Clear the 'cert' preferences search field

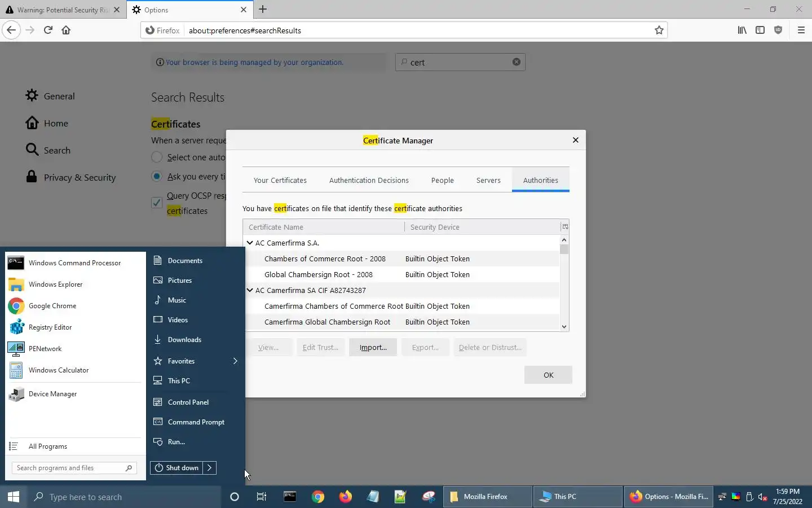(516, 62)
